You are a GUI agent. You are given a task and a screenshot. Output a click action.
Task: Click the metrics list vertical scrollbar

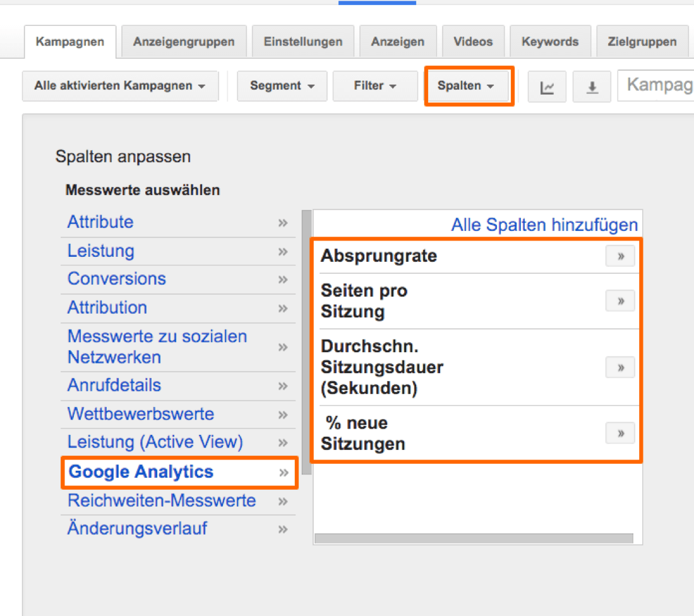pyautogui.click(x=307, y=341)
